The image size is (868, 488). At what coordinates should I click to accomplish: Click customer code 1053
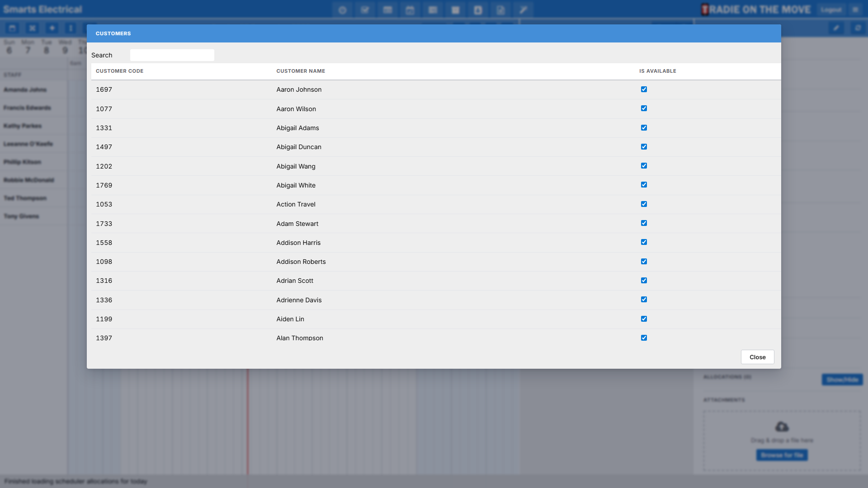coord(104,204)
